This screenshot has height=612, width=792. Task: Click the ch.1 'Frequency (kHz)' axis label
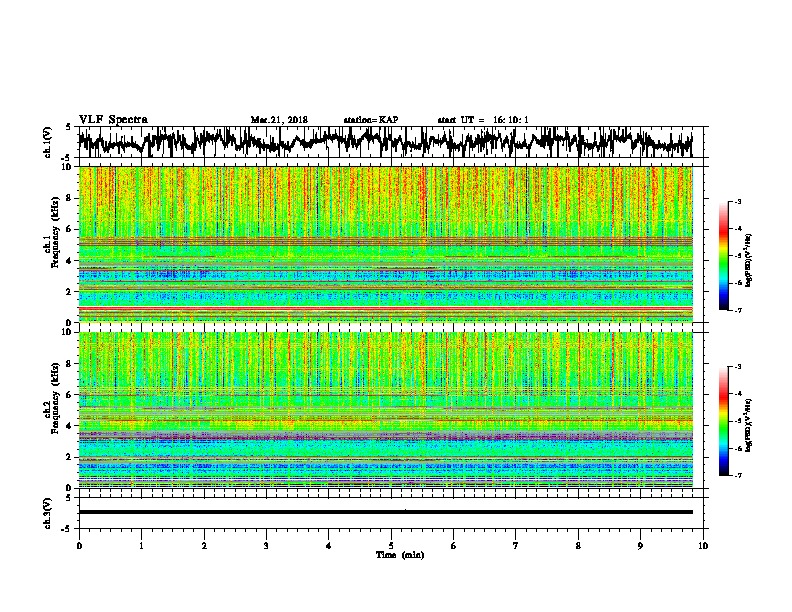pos(55,232)
